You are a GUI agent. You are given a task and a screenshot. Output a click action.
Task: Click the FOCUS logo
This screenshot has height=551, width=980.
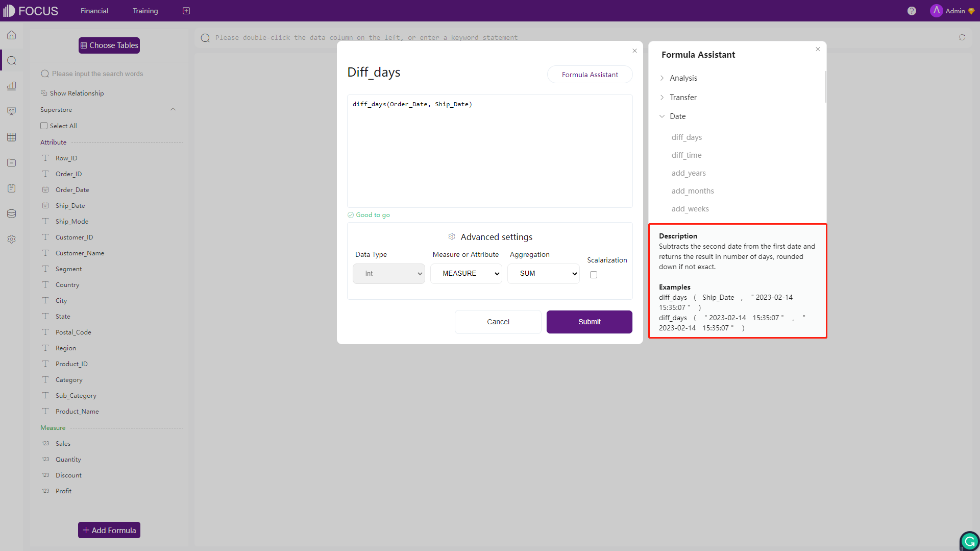(x=31, y=11)
